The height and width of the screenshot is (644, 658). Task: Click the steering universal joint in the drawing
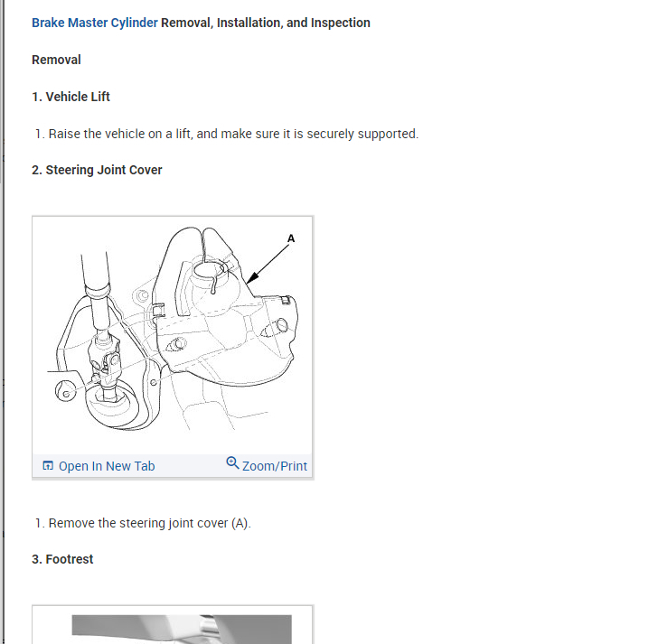point(105,357)
